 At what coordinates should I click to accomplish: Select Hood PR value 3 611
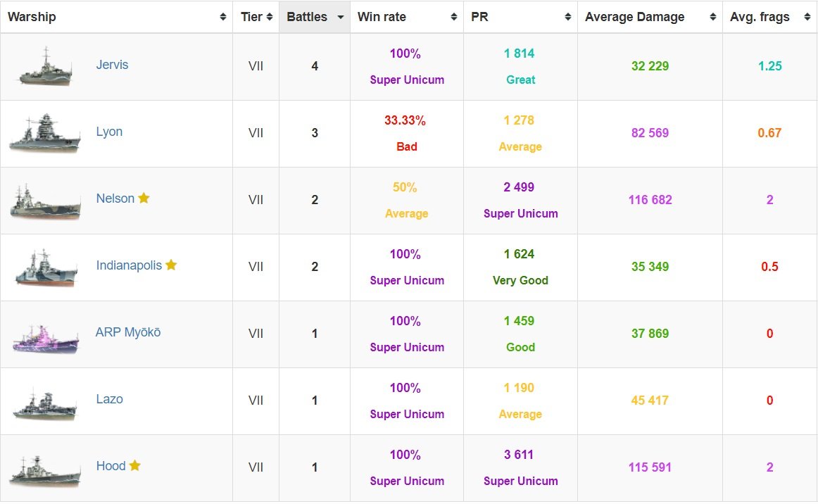[x=519, y=455]
